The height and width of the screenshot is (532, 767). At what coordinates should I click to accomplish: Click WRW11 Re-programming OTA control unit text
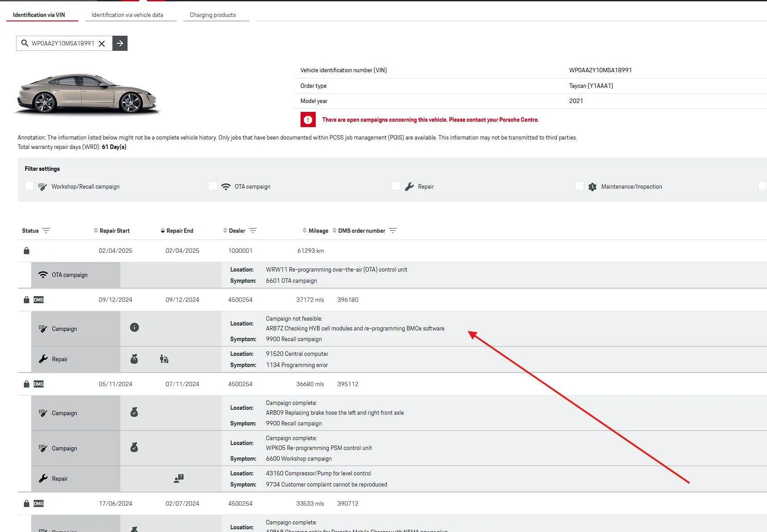pos(336,269)
